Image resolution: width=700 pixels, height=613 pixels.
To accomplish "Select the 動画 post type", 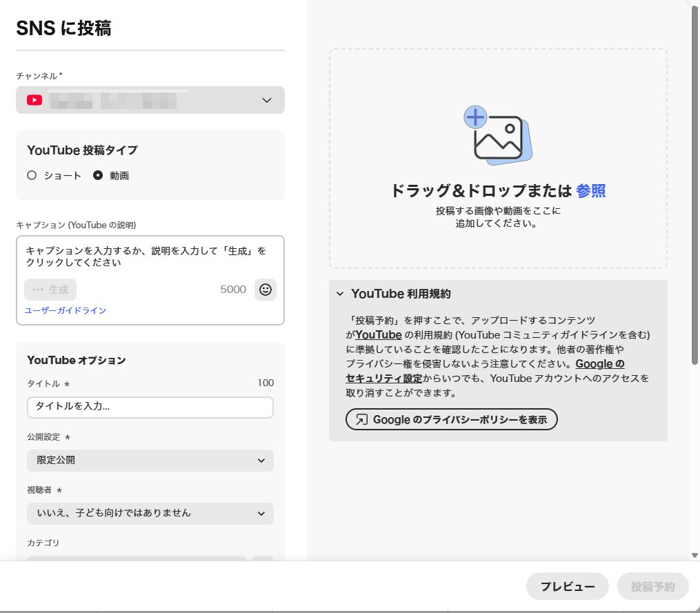I will pyautogui.click(x=98, y=175).
